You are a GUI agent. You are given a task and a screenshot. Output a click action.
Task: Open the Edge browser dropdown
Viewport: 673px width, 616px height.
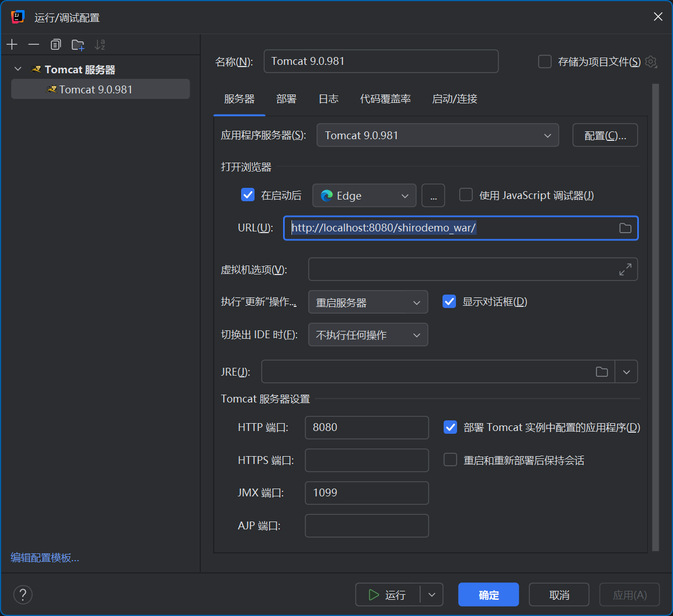[364, 196]
